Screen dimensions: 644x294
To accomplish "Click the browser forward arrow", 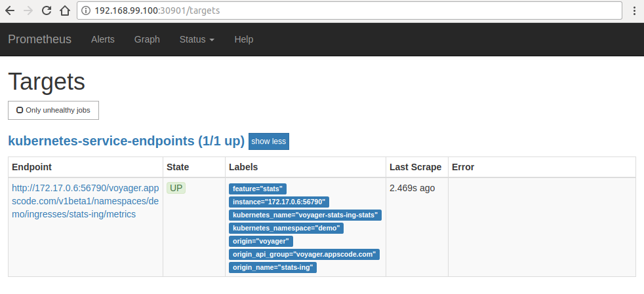I will 28,10.
